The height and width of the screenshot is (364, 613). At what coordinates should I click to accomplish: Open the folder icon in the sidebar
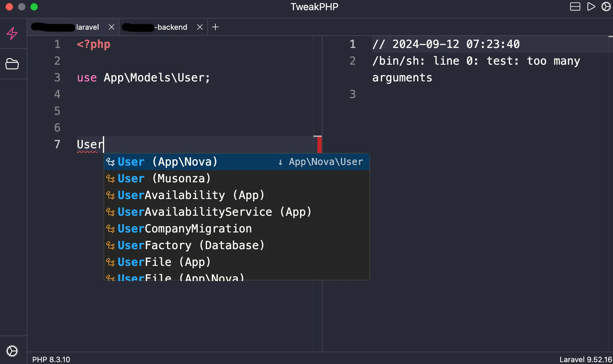coord(12,64)
